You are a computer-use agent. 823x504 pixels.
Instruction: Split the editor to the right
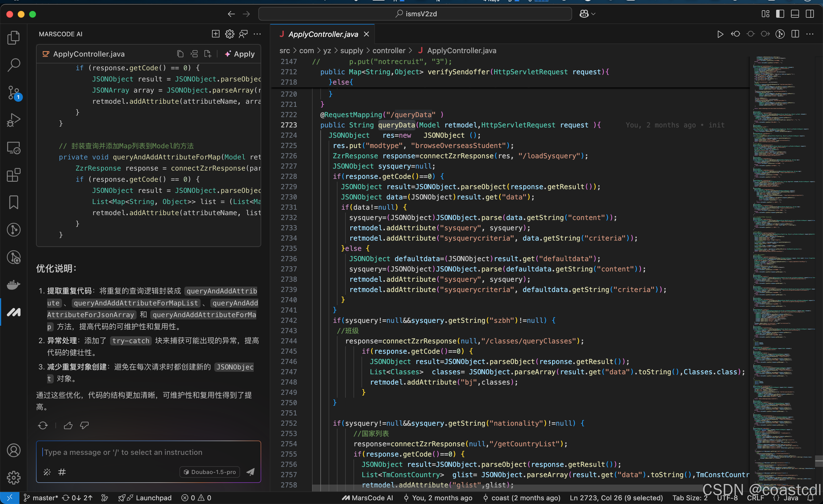tap(795, 34)
